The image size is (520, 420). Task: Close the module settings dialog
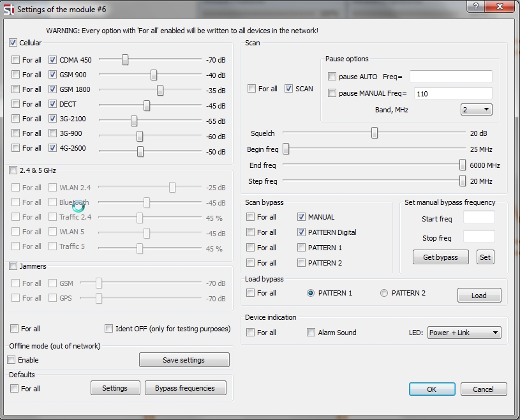(x=500, y=6)
